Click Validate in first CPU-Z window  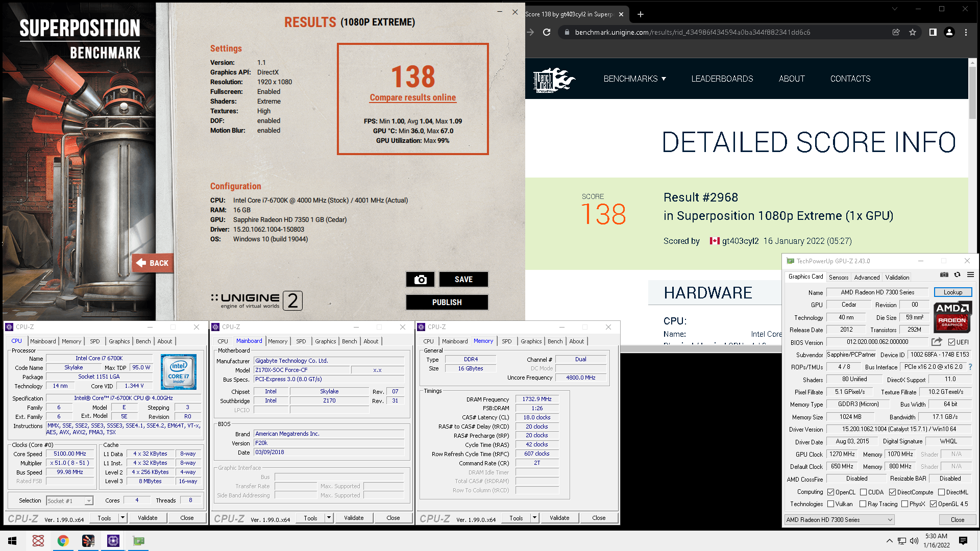[148, 518]
